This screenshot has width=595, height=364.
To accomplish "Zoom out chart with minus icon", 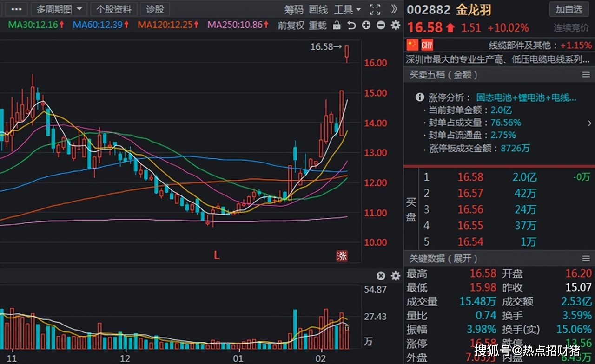I will tap(381, 25).
